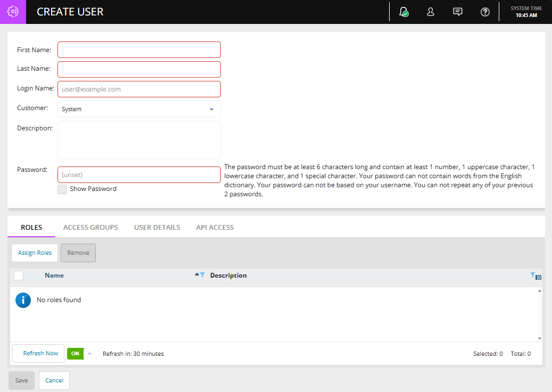
Task: Switch to the User Details tab
Action: tap(157, 227)
